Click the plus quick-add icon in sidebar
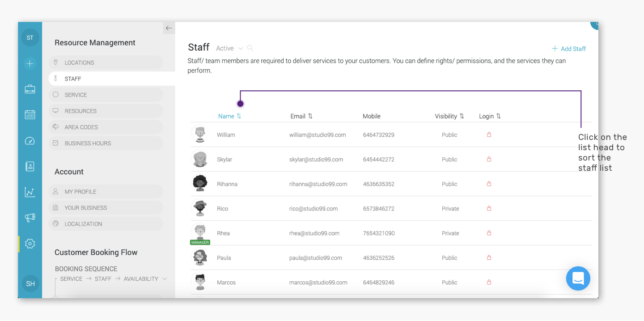The image size is (644, 321). (x=30, y=63)
